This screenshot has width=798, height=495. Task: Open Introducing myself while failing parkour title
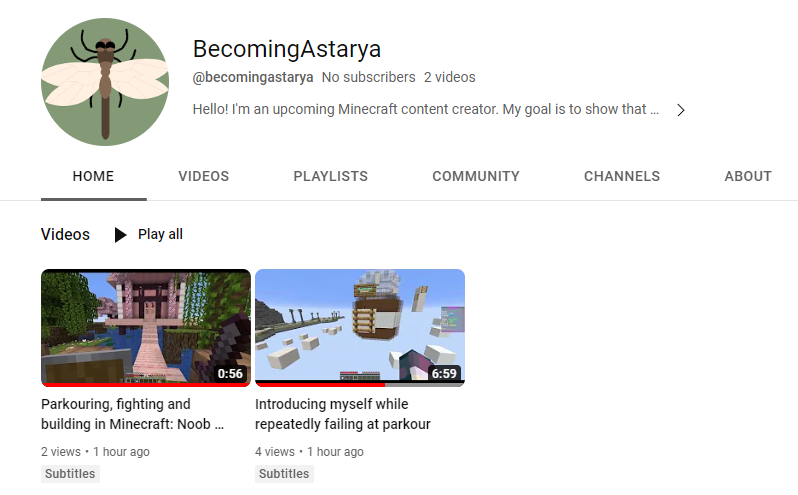(343, 414)
